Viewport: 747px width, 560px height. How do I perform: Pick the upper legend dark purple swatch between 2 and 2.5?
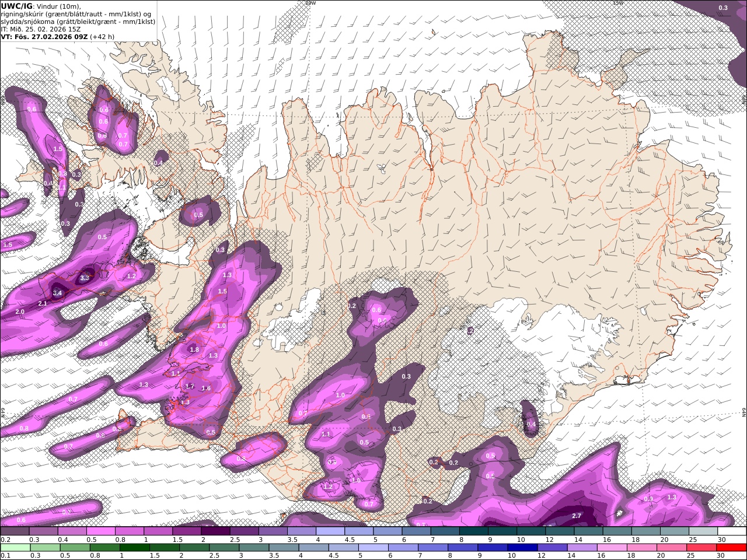coord(215,531)
